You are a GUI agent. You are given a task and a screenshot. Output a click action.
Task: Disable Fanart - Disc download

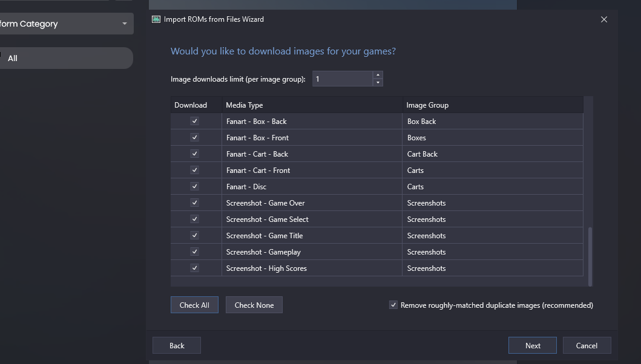tap(194, 186)
